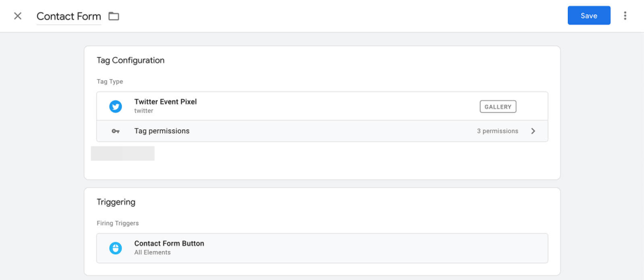Click the 'All Elements' trigger subtitle
644x280 pixels.
152,252
